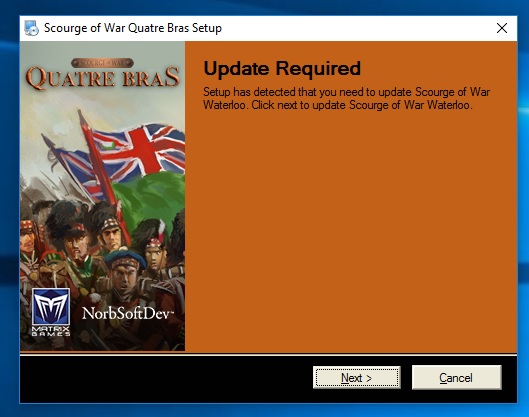Click the installer icon in title bar
Viewport: 529px width, 417px height.
(31, 28)
